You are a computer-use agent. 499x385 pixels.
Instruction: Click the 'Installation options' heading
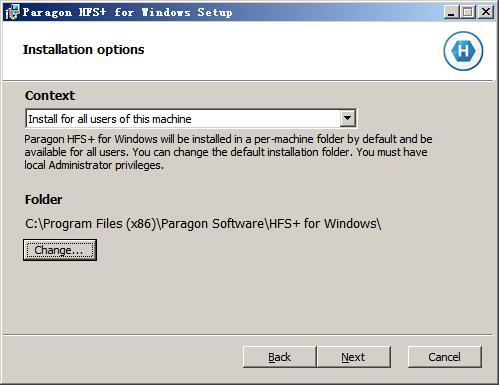[84, 50]
